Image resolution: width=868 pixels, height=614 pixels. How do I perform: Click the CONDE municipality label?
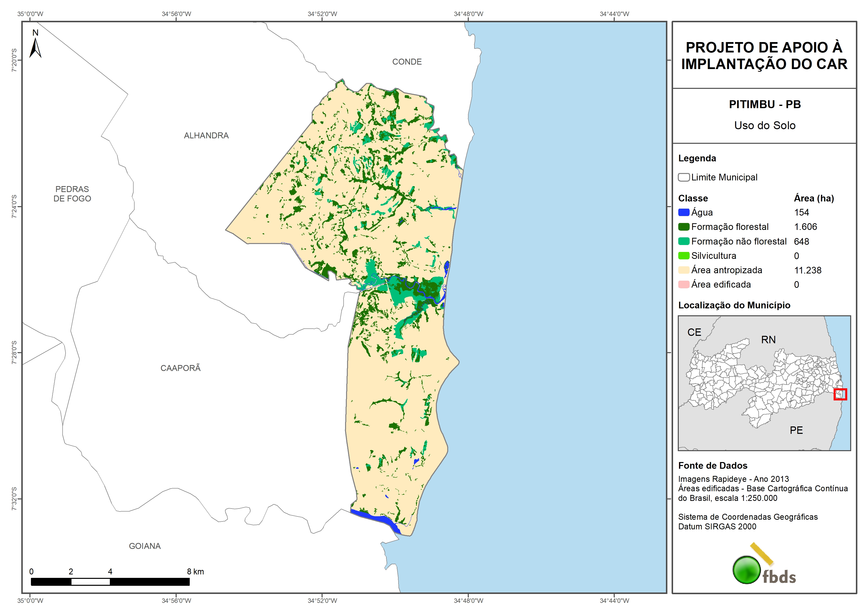point(407,62)
